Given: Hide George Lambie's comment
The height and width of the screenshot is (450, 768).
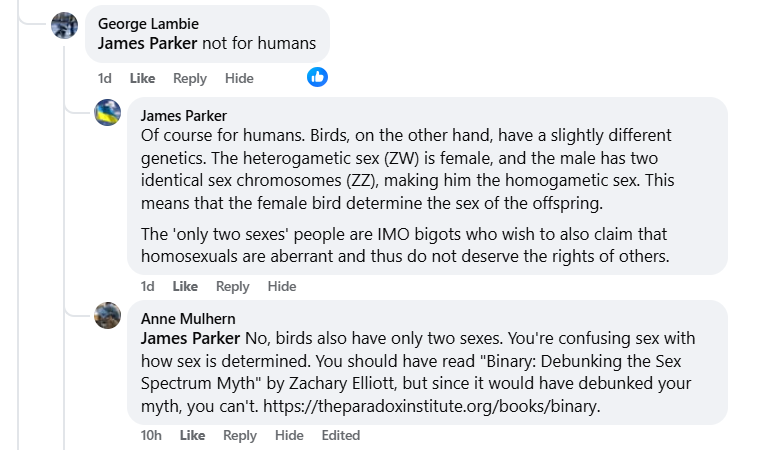Looking at the screenshot, I should pos(239,78).
